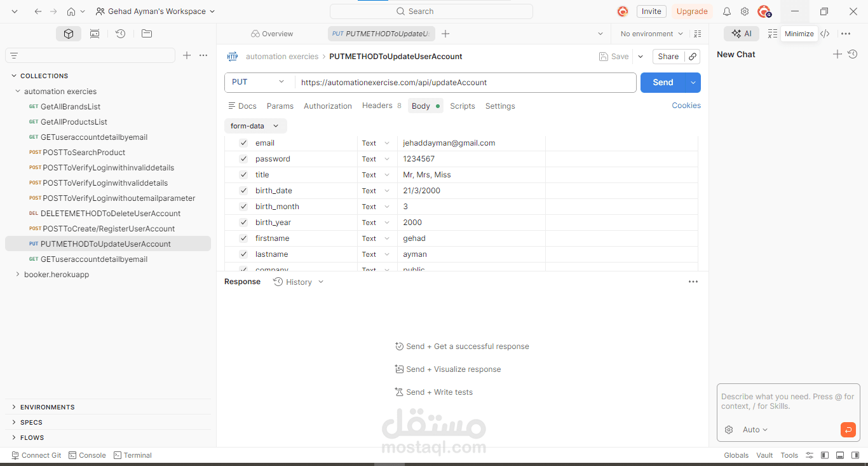Image resolution: width=868 pixels, height=466 pixels.
Task: Open the files folder icon in the sidebar toolbar
Action: point(147,34)
